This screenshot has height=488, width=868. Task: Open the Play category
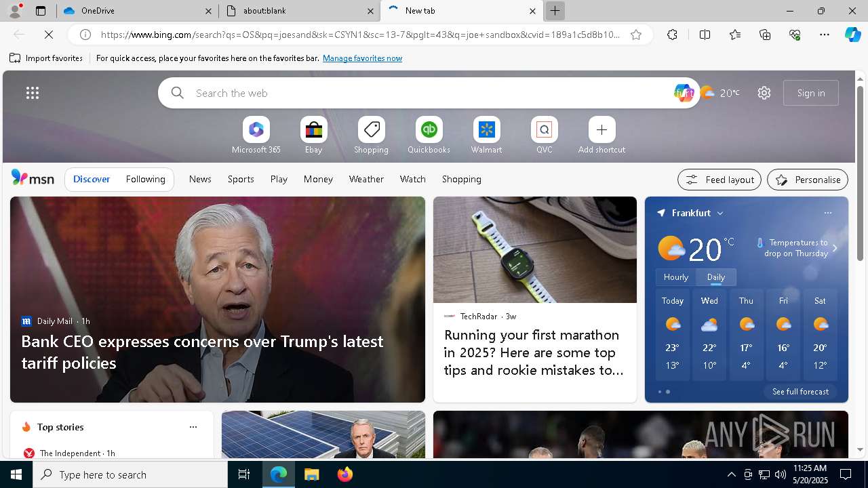[x=279, y=179]
